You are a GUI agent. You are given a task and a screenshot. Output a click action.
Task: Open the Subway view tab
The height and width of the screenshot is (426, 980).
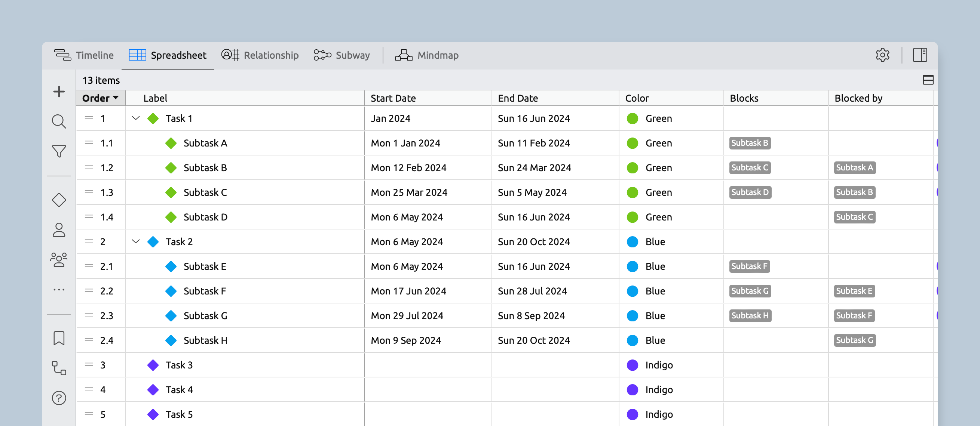[x=342, y=55]
